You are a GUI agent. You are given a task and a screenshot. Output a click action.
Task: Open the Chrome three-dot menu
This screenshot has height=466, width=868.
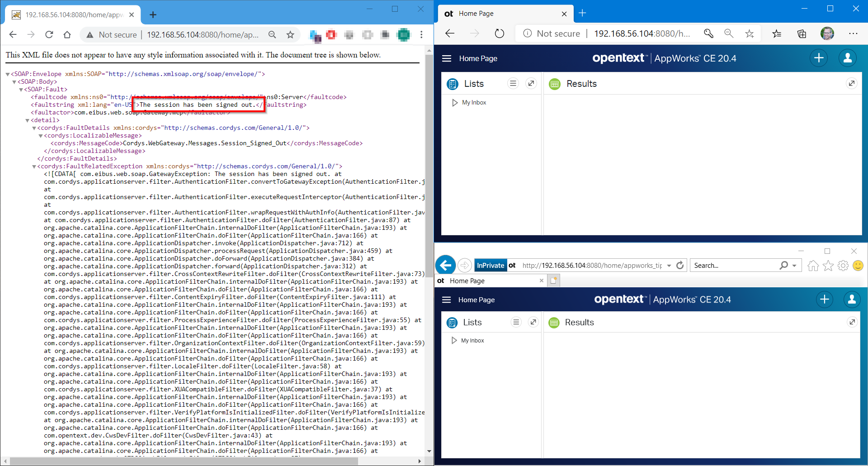click(421, 34)
